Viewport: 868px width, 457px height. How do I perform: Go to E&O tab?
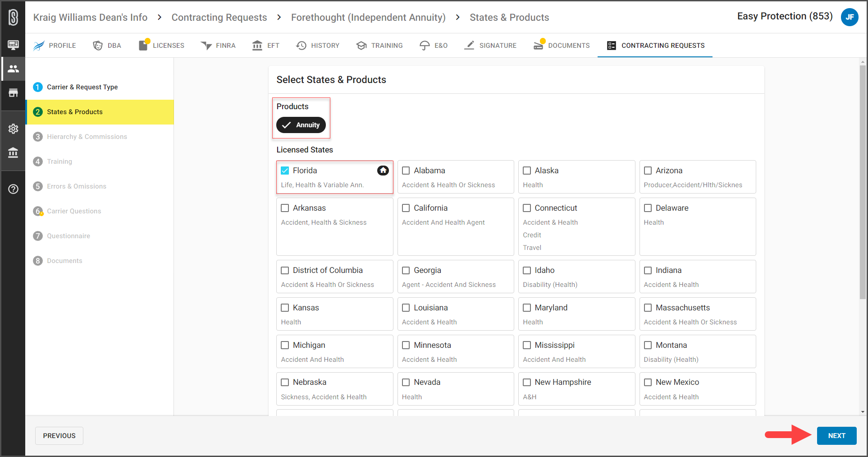tap(434, 46)
